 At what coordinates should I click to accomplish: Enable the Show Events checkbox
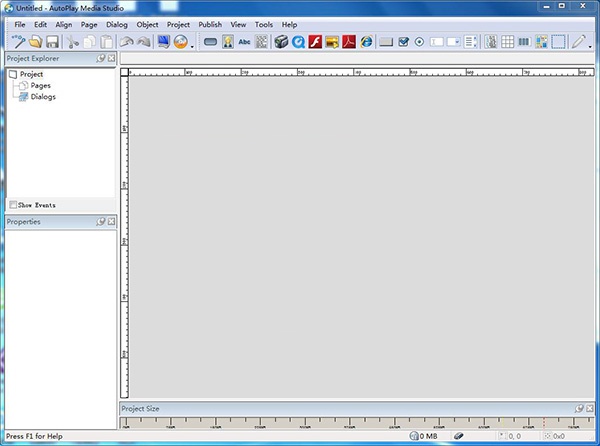[x=13, y=205]
